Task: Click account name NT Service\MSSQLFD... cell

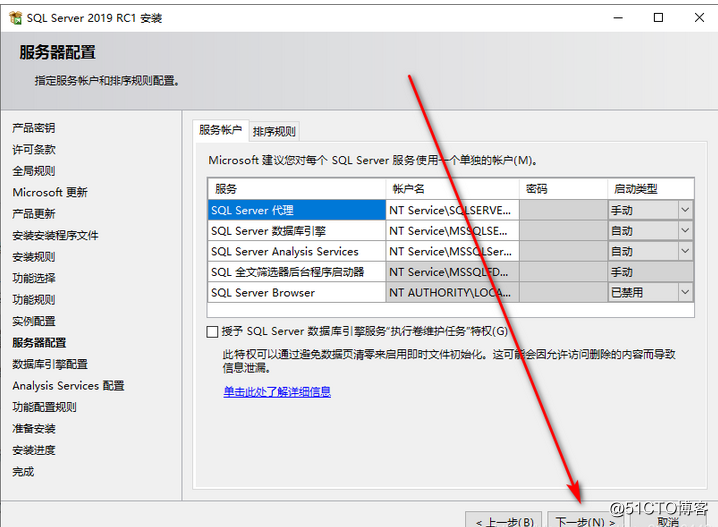Action: click(x=452, y=272)
